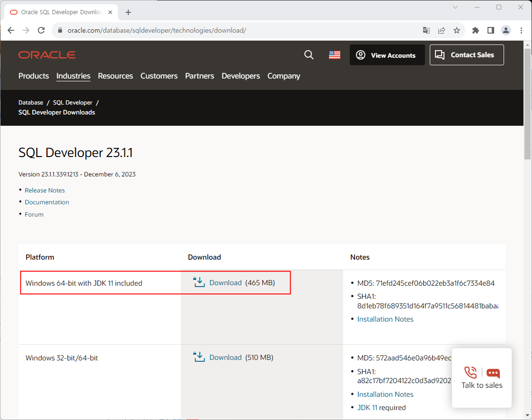Click the SQL Developer 23.1.1 heading

(75, 153)
